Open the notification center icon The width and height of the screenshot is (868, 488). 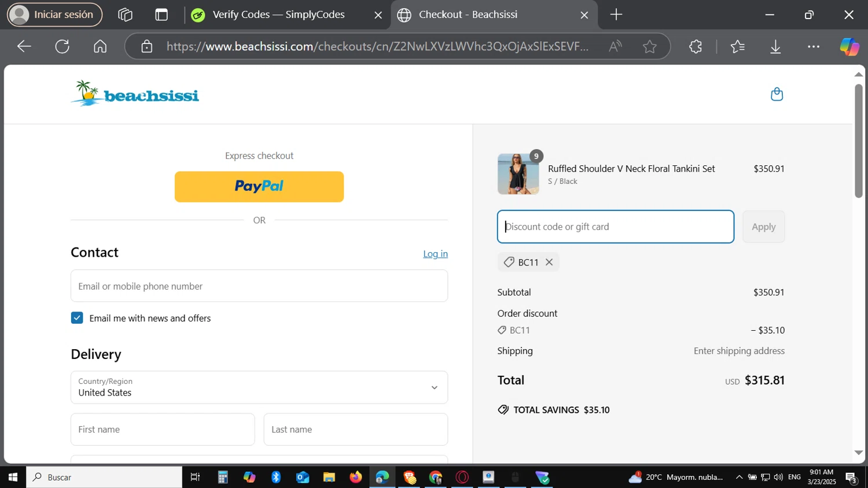pos(851,478)
